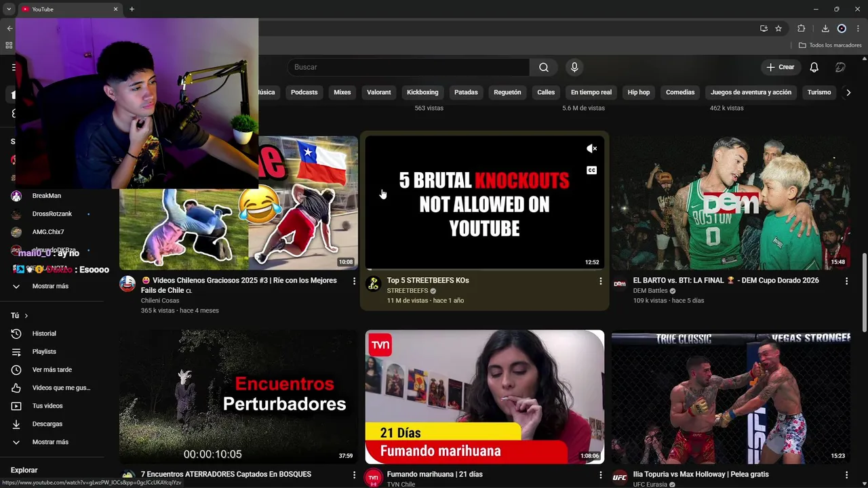868x488 pixels.
Task: Open EL BARTO vs. BTI LA FINAL title
Action: point(726,280)
